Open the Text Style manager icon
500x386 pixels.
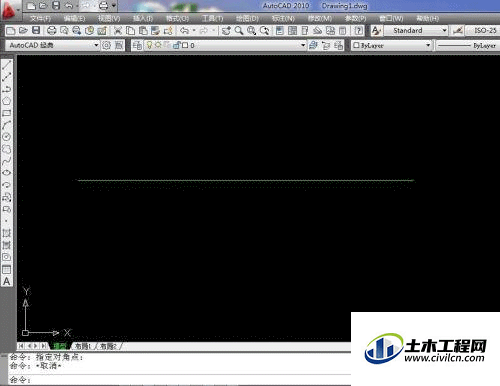(376, 31)
